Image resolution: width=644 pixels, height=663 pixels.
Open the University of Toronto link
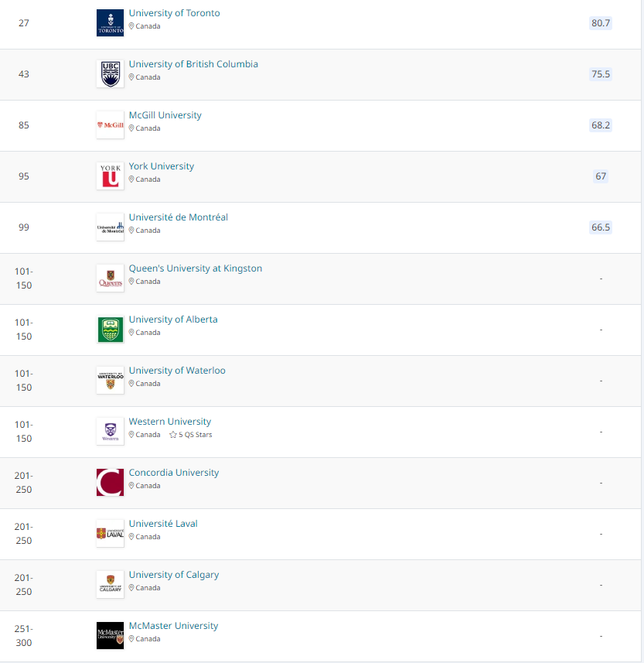click(174, 13)
